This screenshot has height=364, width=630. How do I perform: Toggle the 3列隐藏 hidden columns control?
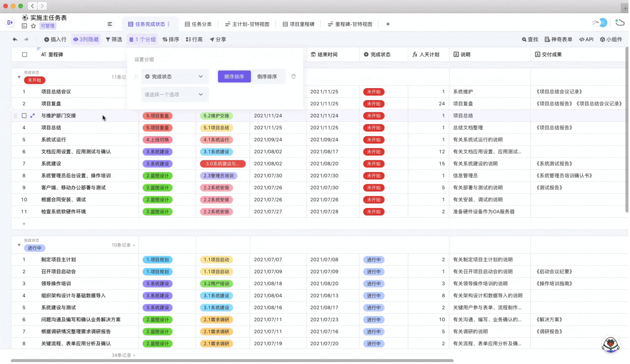pyautogui.click(x=86, y=39)
